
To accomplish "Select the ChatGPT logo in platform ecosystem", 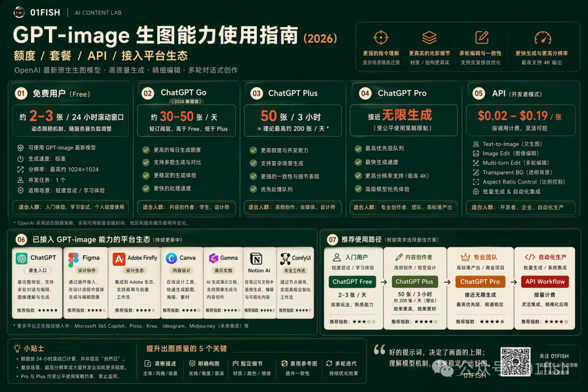I will pos(22,258).
